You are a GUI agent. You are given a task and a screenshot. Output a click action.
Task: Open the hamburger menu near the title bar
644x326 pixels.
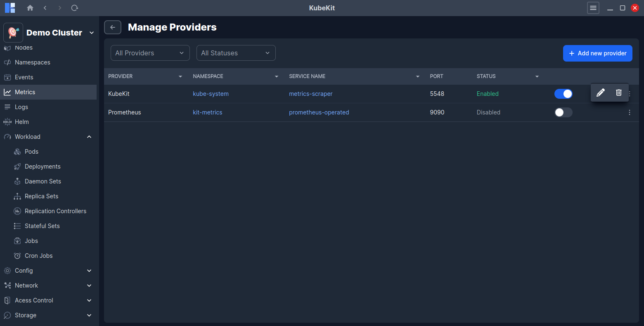pos(593,8)
